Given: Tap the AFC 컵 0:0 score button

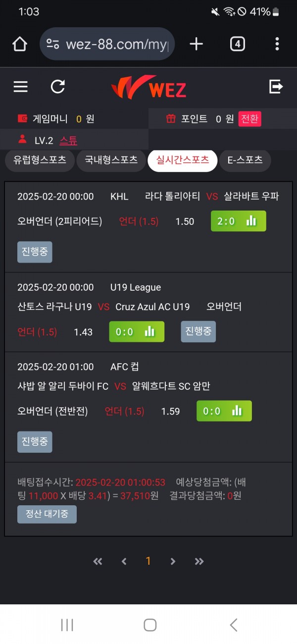Looking at the screenshot, I should click(224, 411).
